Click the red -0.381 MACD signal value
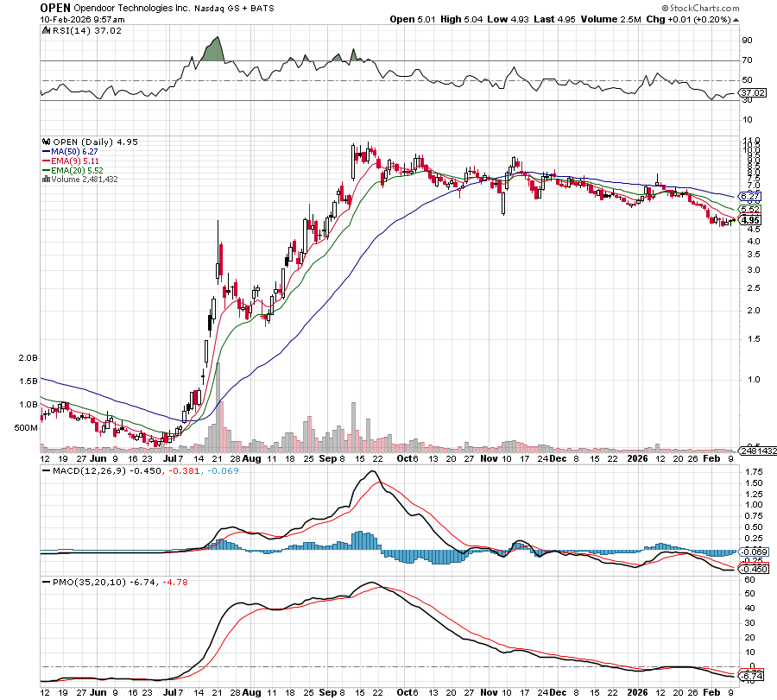This screenshot has width=777, height=700. tap(185, 470)
